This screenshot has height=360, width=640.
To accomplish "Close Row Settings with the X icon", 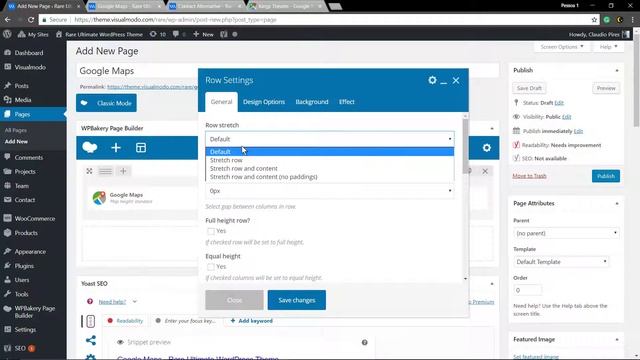I will pyautogui.click(x=456, y=80).
